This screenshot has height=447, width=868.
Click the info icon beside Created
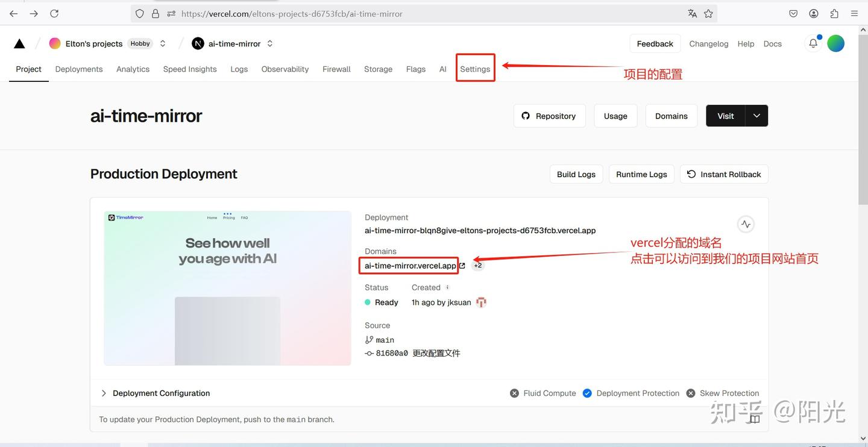447,287
